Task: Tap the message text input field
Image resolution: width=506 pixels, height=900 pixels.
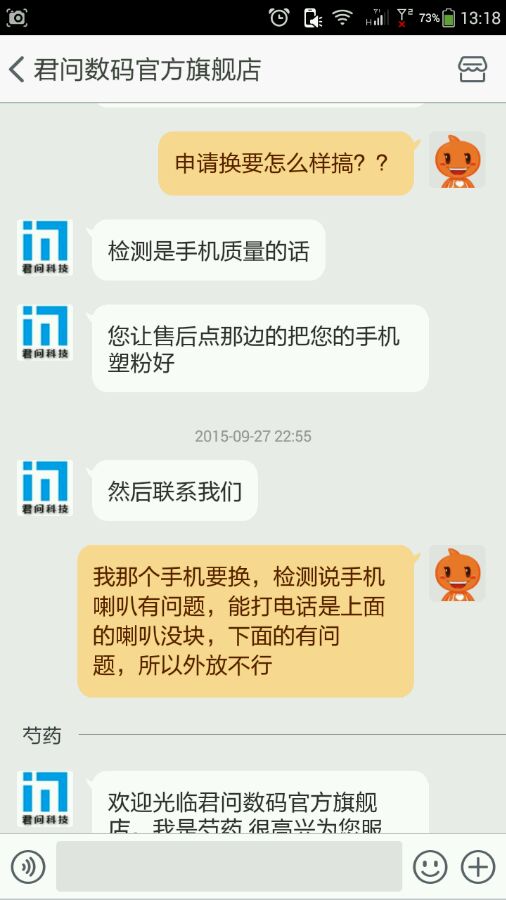Action: point(229,866)
